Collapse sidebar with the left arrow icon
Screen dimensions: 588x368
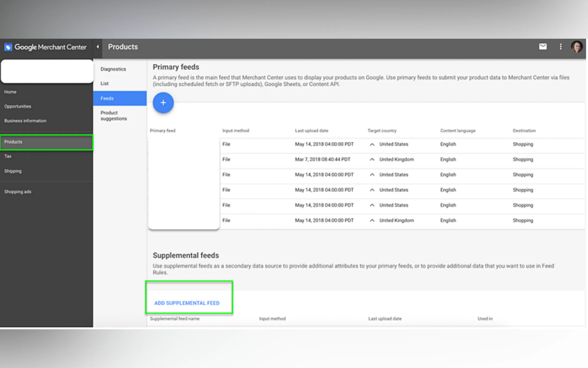[x=98, y=47]
